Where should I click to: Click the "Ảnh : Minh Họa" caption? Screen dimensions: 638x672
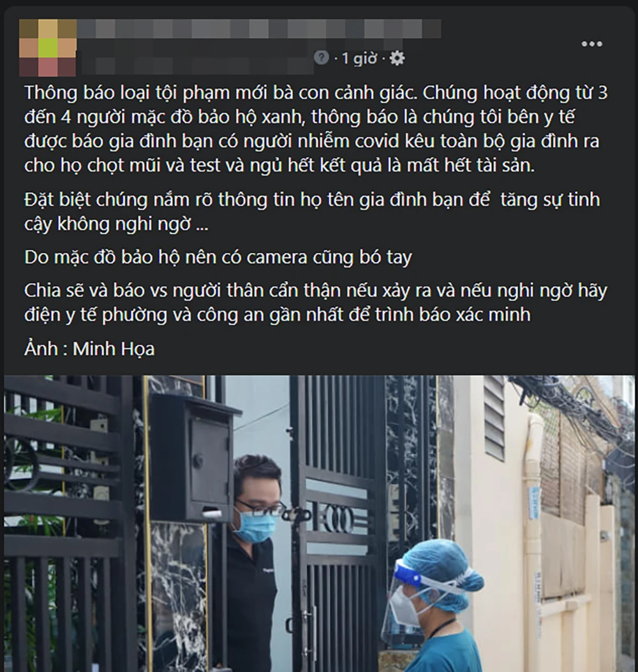point(89,348)
